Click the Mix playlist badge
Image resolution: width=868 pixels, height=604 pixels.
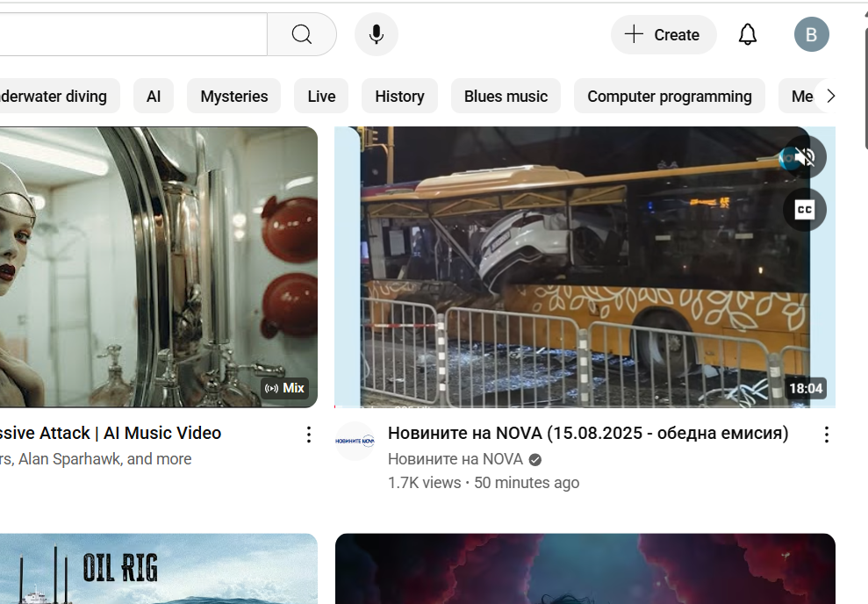285,388
